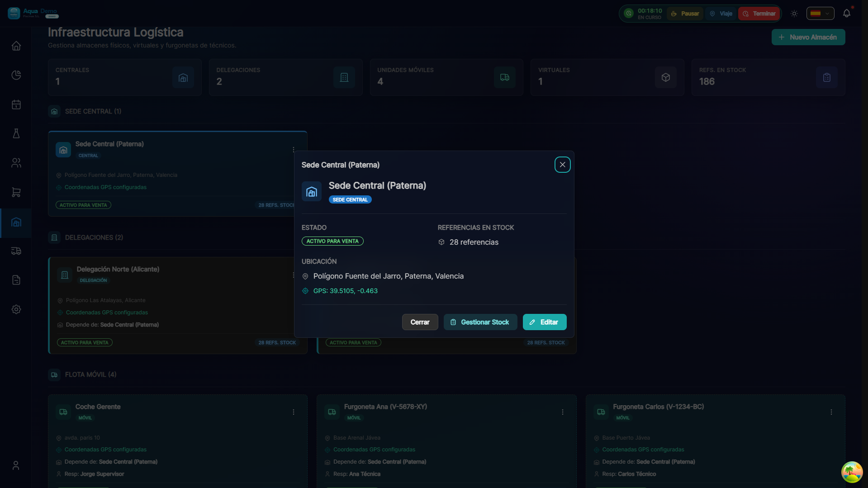
Task: Click Resp: Jorge Supervisor text
Action: pos(94,474)
